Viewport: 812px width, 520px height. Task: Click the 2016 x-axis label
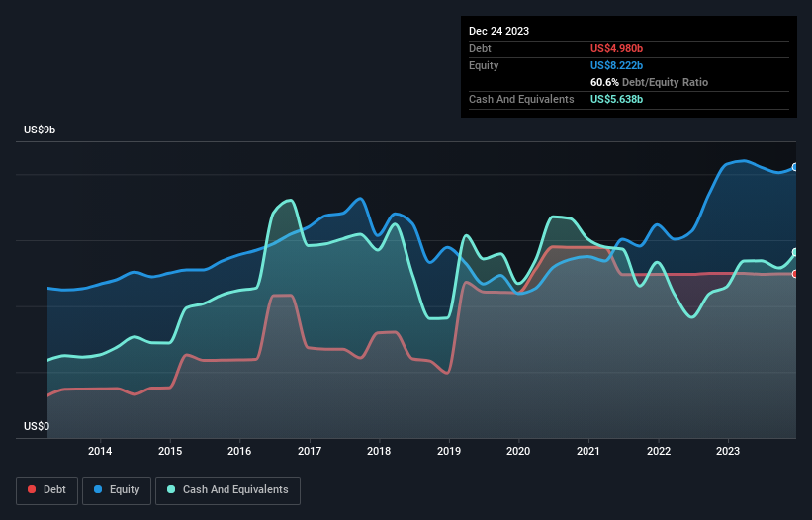pyautogui.click(x=239, y=451)
